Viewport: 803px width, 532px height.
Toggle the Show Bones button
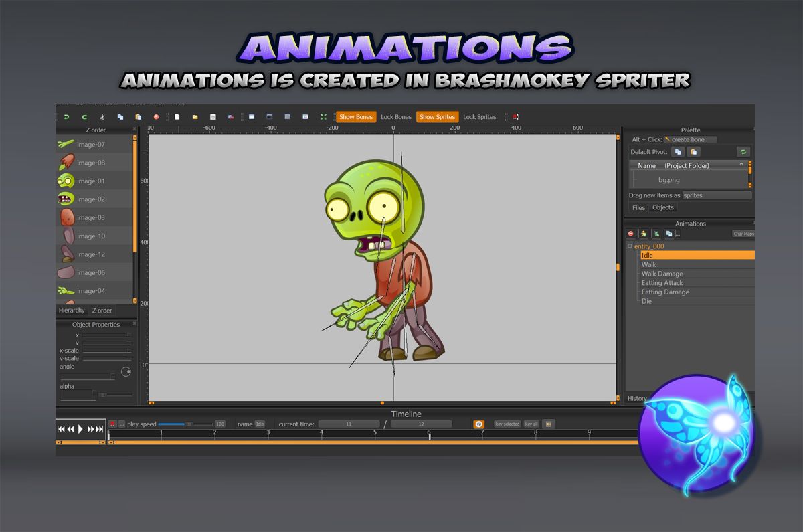click(356, 117)
